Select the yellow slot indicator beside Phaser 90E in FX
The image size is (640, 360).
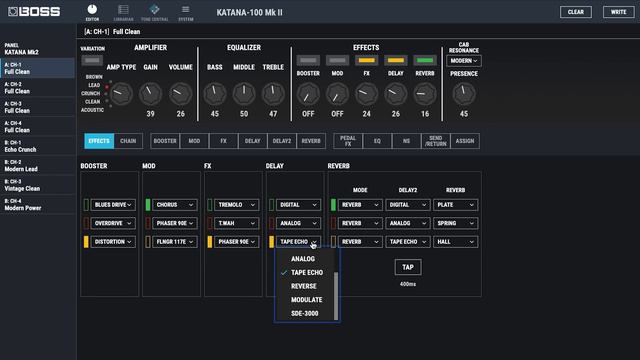coord(210,242)
